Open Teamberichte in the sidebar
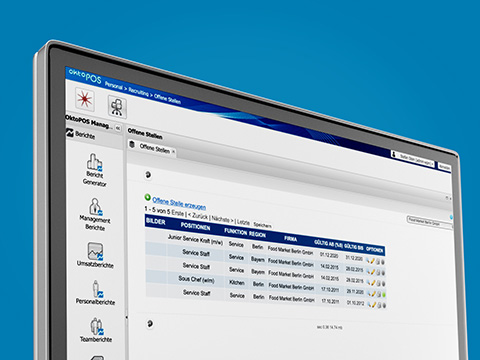Viewport: 480px width, 360px height. pyautogui.click(x=96, y=330)
